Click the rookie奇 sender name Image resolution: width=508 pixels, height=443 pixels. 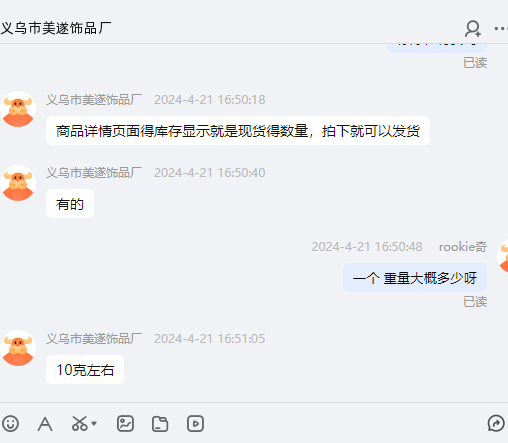coord(463,247)
